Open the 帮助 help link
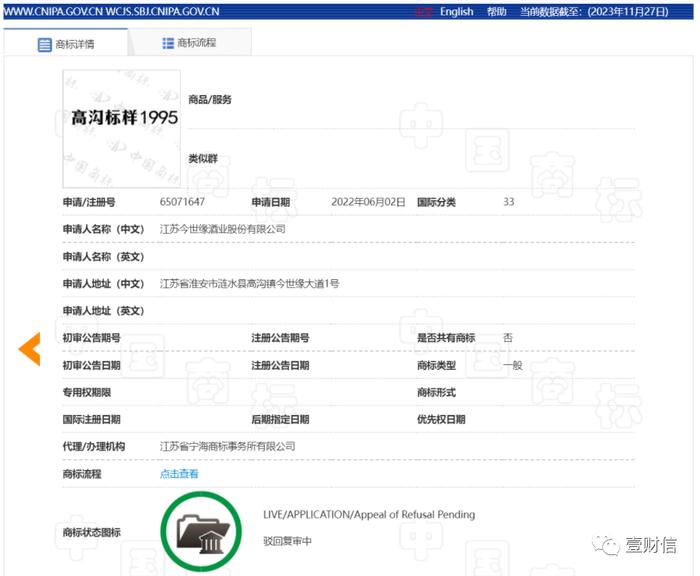The width and height of the screenshot is (700, 576). (x=496, y=12)
